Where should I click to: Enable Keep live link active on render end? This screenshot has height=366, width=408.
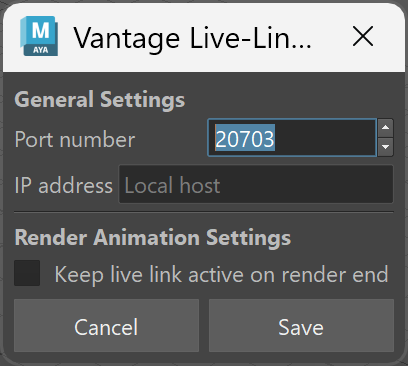pyautogui.click(x=27, y=273)
